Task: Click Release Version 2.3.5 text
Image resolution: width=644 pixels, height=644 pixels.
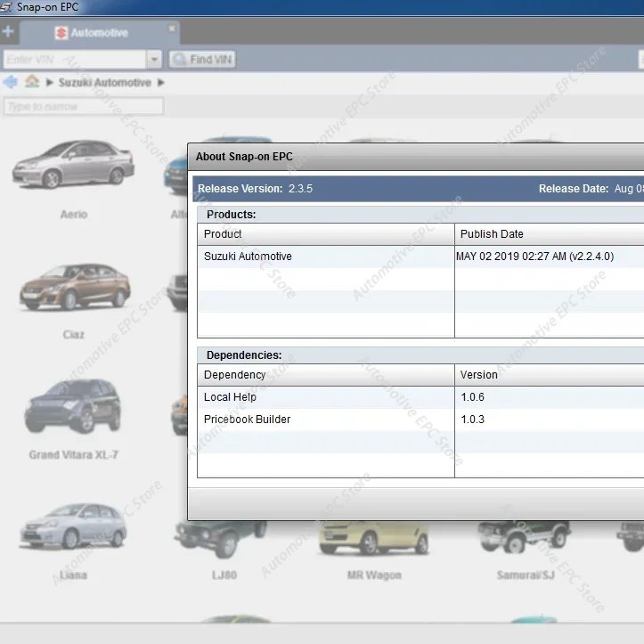Action: (255, 189)
